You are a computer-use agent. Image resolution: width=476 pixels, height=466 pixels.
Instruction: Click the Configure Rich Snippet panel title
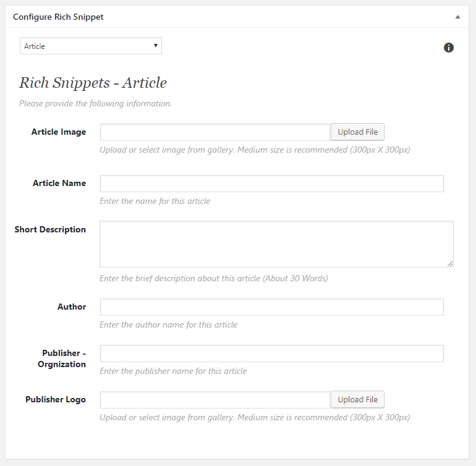pos(58,17)
